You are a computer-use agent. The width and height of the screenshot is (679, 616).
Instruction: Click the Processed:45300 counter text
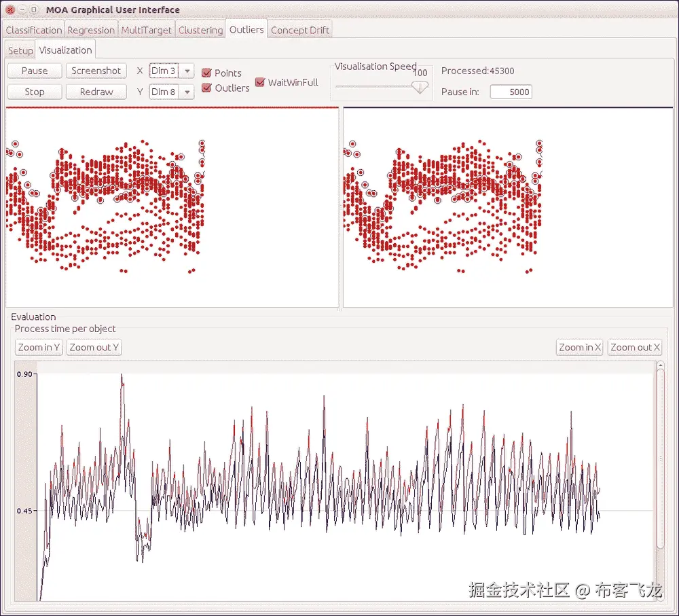click(x=477, y=71)
